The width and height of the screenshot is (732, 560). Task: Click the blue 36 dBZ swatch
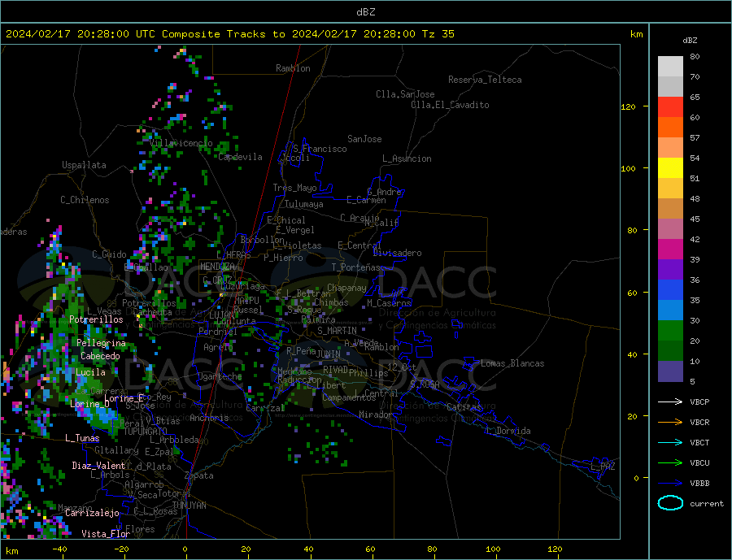(x=670, y=290)
